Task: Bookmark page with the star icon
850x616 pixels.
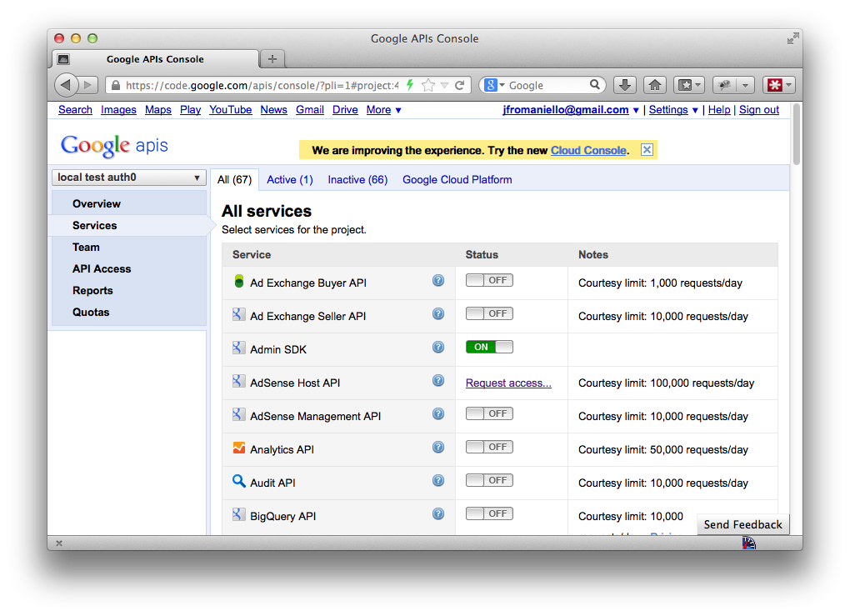Action: pos(428,85)
